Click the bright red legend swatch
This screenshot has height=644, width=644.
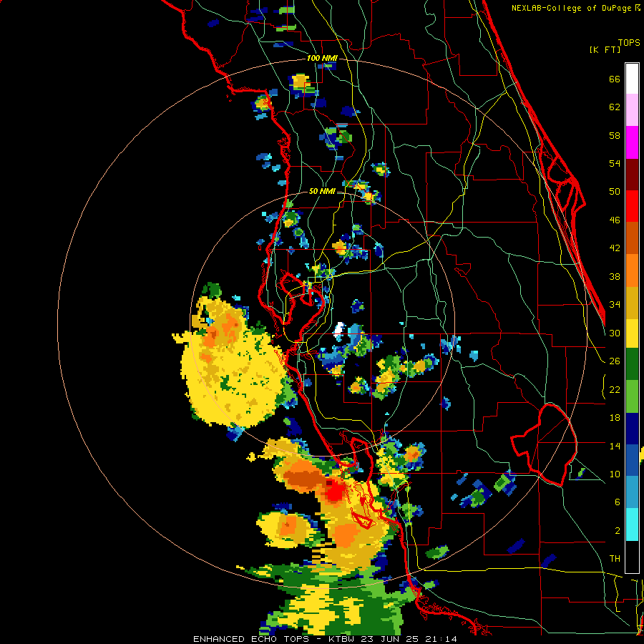pyautogui.click(x=632, y=206)
